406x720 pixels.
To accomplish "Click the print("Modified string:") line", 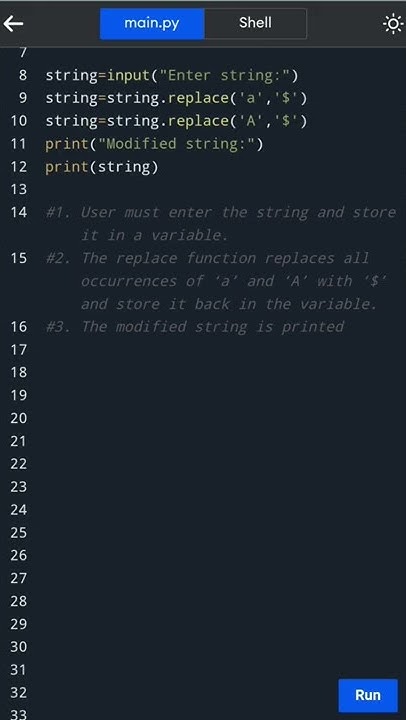I will (x=154, y=144).
